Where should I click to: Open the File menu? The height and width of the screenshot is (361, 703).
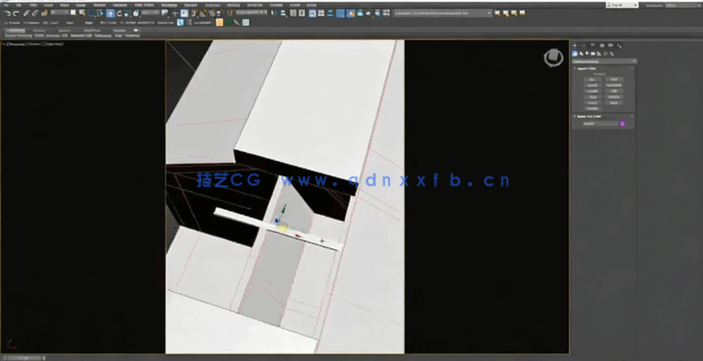(x=6, y=5)
